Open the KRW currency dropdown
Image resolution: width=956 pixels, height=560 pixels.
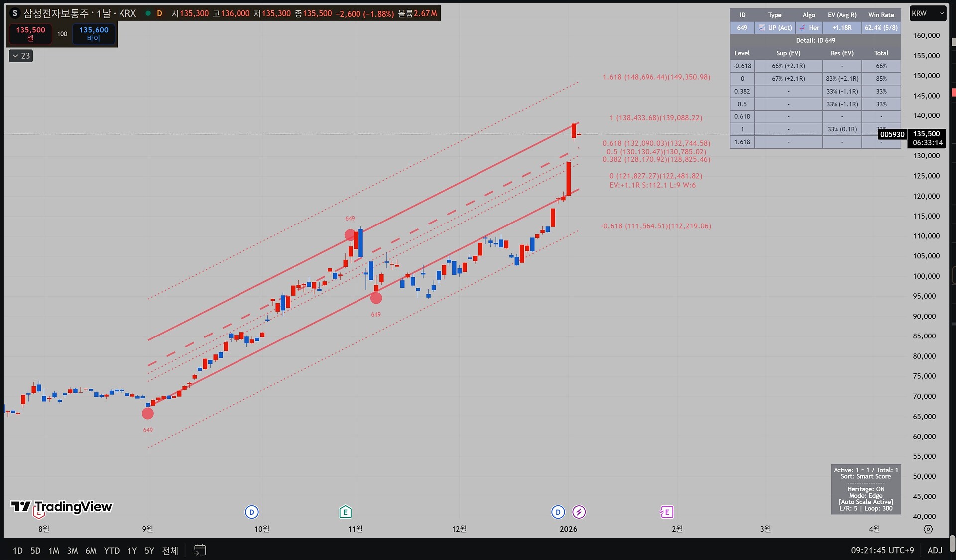coord(927,13)
